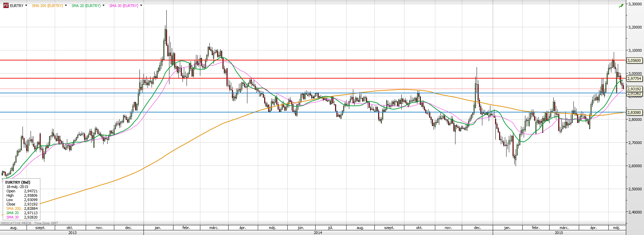
Task: Click the SMA 30 value 2,92820
Action: coord(31,217)
